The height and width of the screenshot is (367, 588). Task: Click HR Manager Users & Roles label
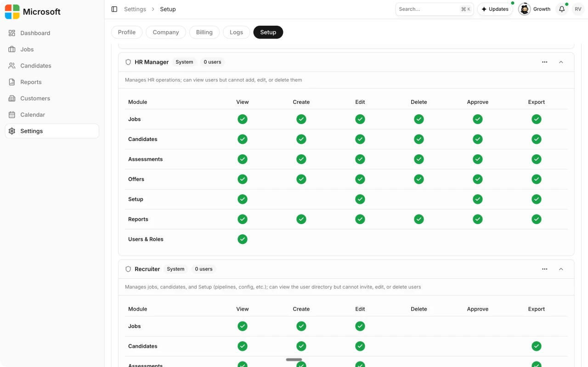click(x=146, y=239)
